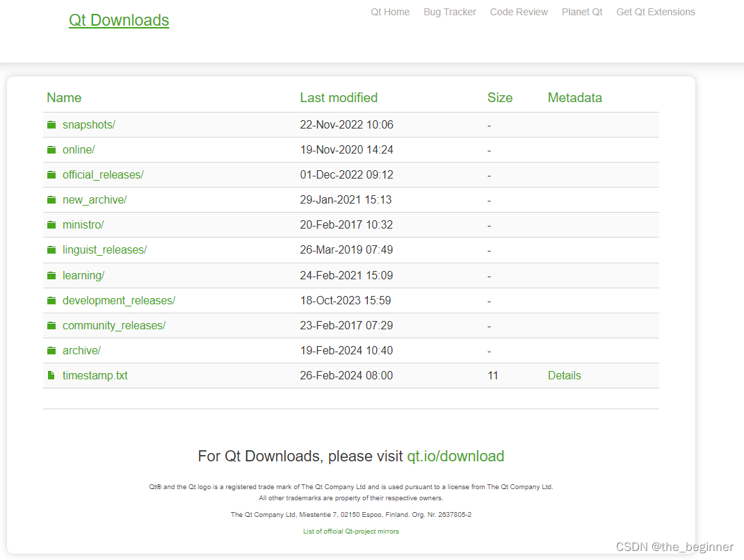Select the date 24-Feb-2021 15:09
The width and height of the screenshot is (744, 560).
tap(346, 276)
